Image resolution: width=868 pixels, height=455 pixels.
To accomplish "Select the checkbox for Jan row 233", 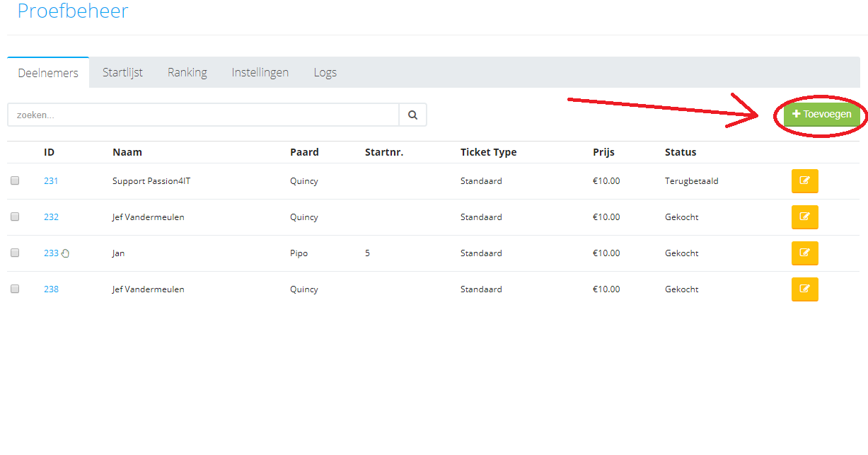I will pos(15,253).
